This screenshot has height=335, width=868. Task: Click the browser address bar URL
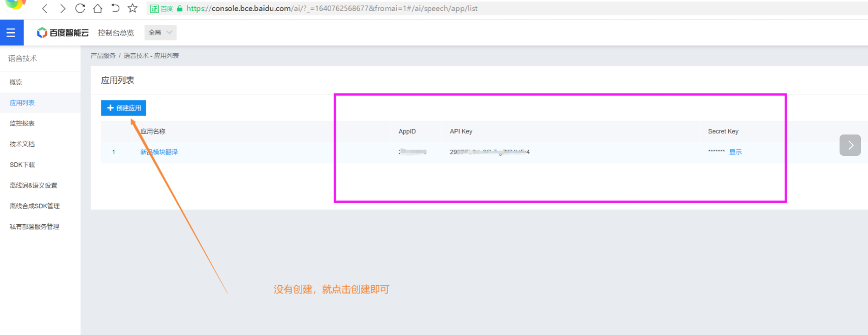[331, 9]
